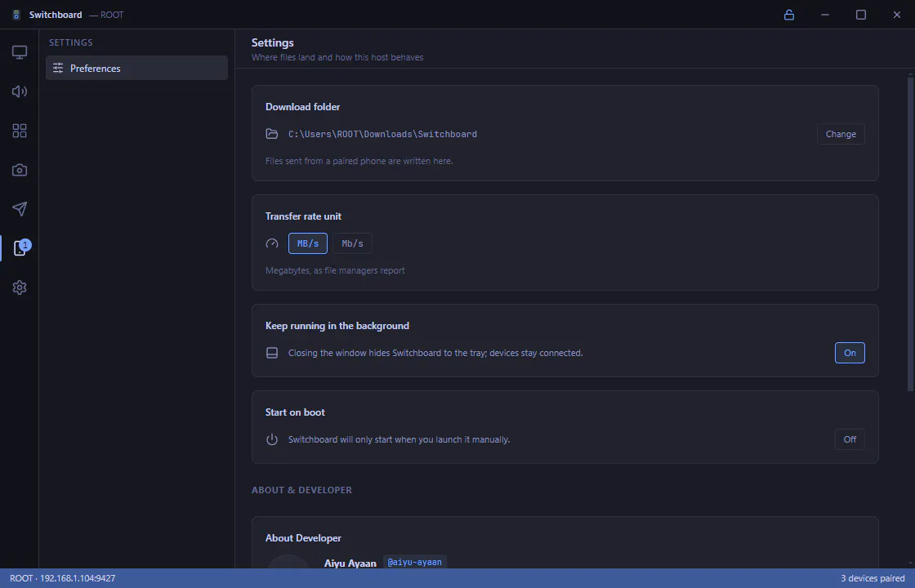
Task: Select the Preferences settings item
Action: [136, 69]
